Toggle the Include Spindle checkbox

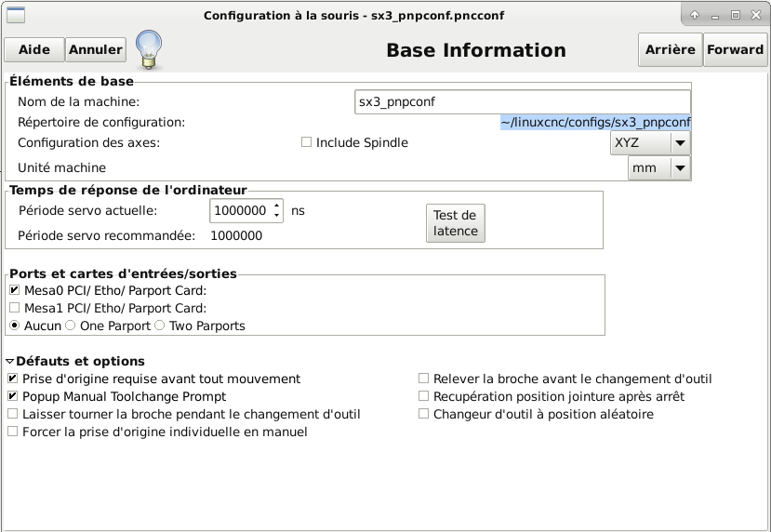pos(306,142)
